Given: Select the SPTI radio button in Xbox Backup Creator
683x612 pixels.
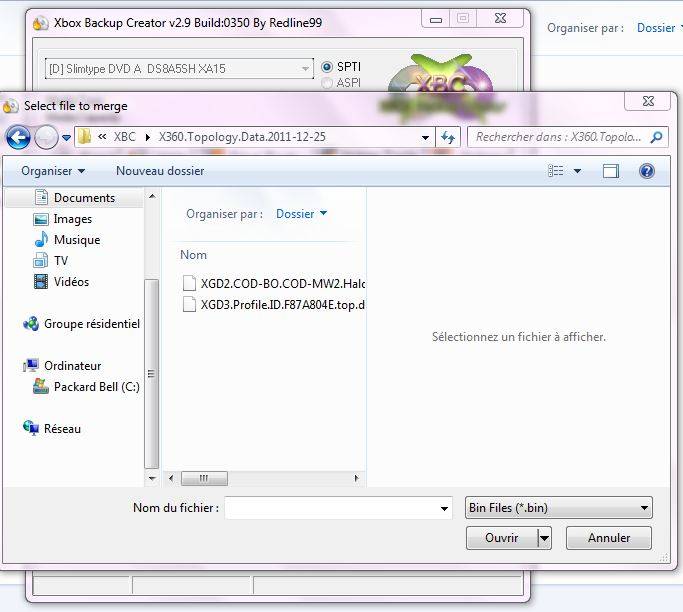Looking at the screenshot, I should (x=326, y=67).
